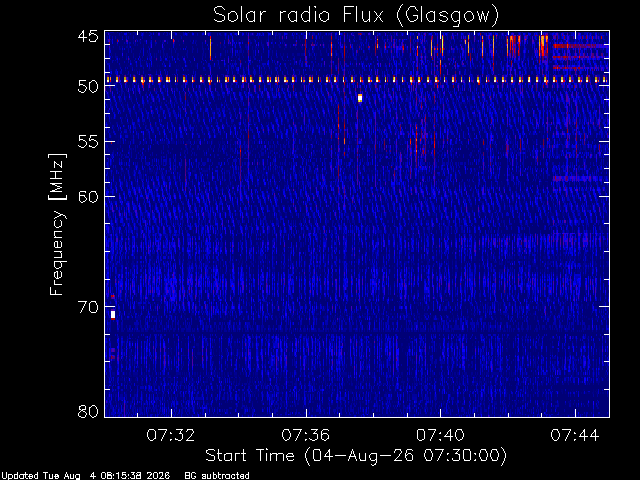The width and height of the screenshot is (640, 480).
Task: Click the 50 MHz frequency label
Action: pos(88,86)
